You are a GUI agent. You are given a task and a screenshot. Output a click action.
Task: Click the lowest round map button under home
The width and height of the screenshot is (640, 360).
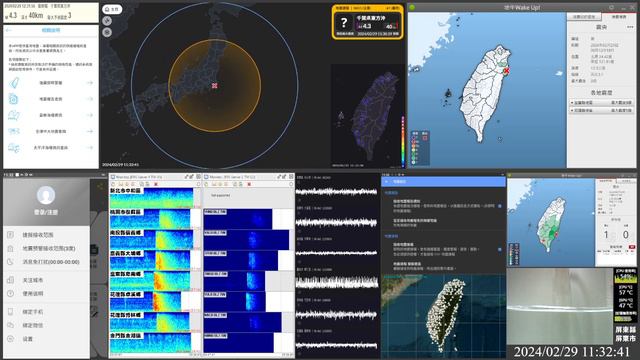point(107,32)
